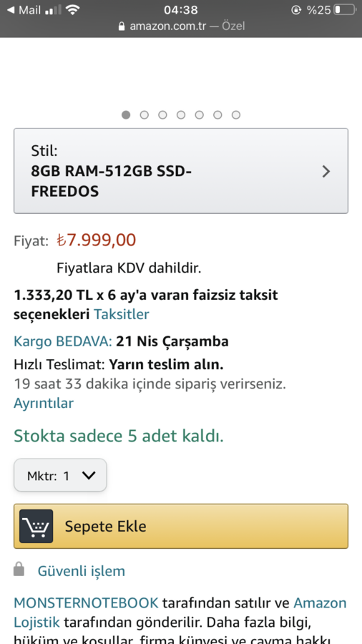The width and height of the screenshot is (362, 644).
Task: Tap the lock icon beside amazon.com.tr address
Action: click(121, 26)
